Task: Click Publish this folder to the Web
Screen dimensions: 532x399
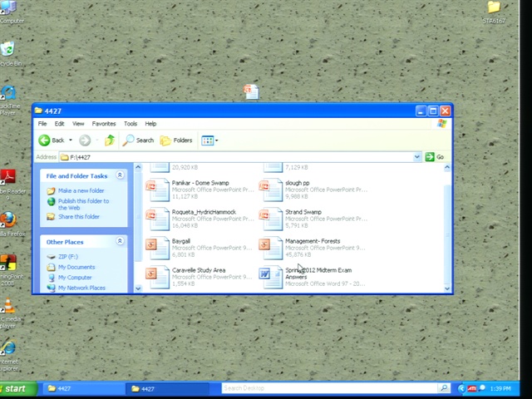Action: 83,204
